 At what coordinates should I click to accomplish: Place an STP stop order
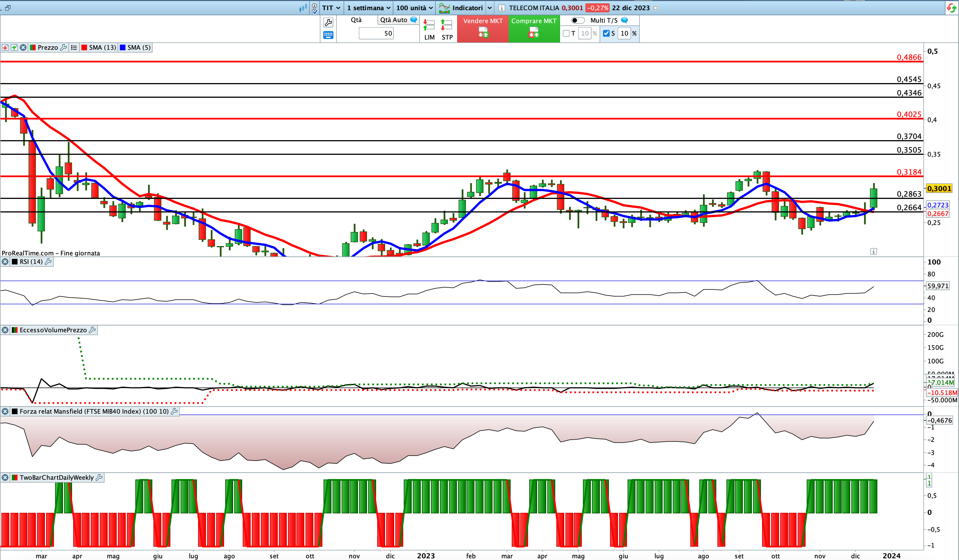(447, 30)
